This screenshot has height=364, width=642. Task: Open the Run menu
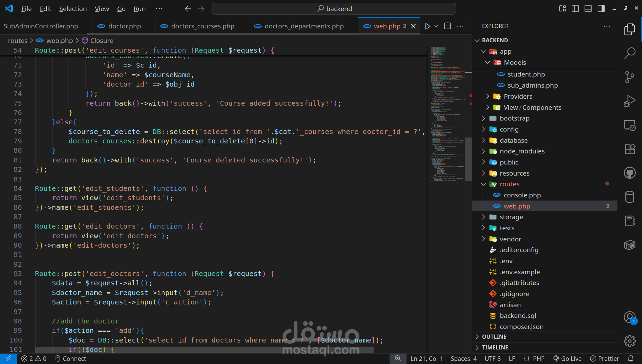(140, 9)
